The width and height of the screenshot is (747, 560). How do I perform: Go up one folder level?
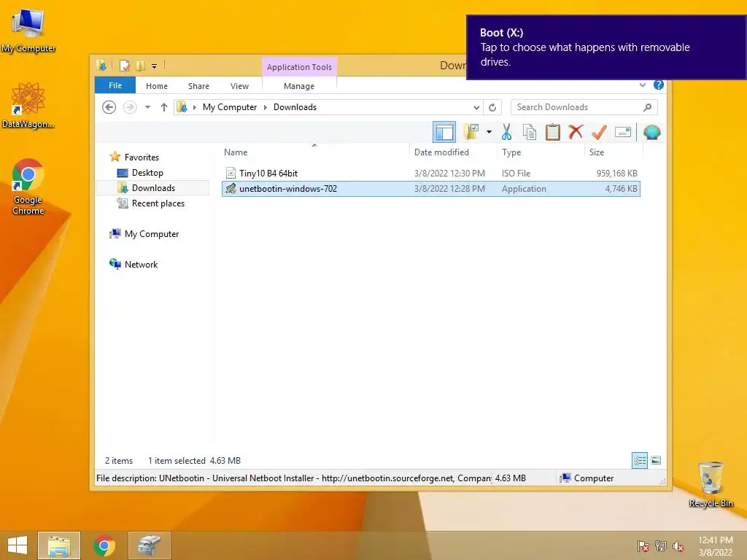pos(164,107)
